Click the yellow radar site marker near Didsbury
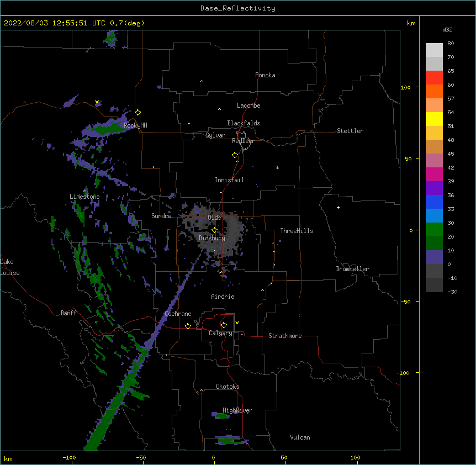The width and height of the screenshot is (476, 465). point(215,230)
